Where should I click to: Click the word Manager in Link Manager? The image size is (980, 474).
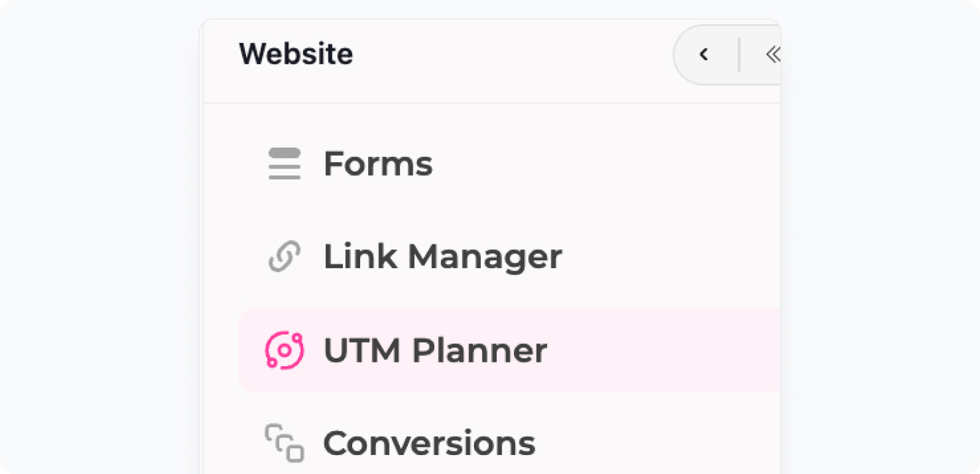(x=485, y=257)
